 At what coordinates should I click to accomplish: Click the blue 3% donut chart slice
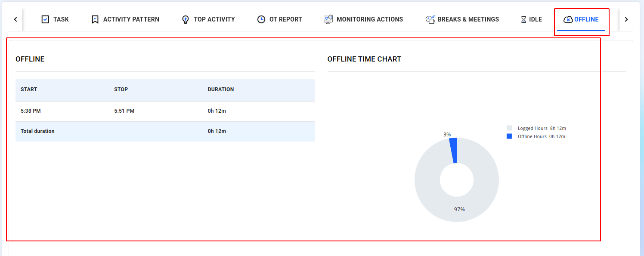click(x=453, y=151)
